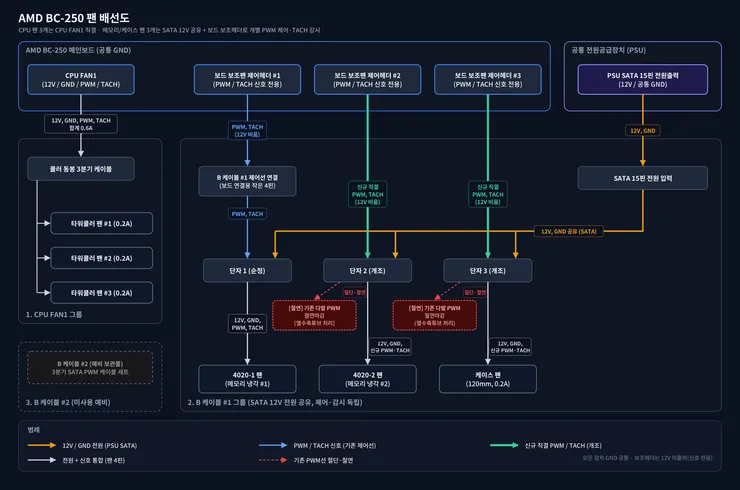The height and width of the screenshot is (490, 740).
Task: Click the '3. B 케이블 #2 (미사용 예비)' caption
Action: pyautogui.click(x=68, y=402)
